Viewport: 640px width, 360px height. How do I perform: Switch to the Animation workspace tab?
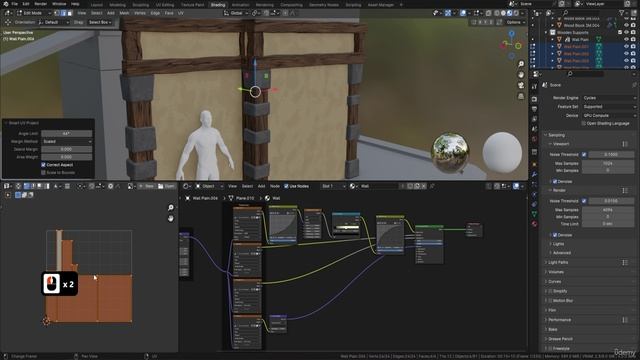pyautogui.click(x=240, y=5)
